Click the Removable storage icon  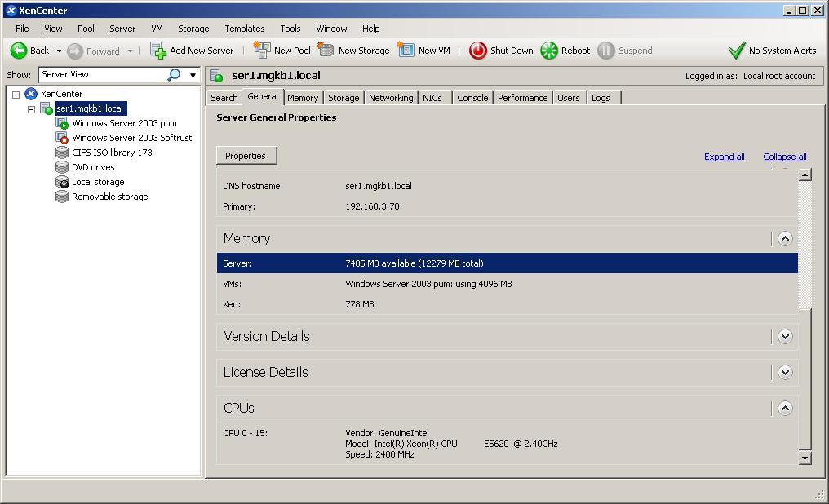pyautogui.click(x=62, y=197)
